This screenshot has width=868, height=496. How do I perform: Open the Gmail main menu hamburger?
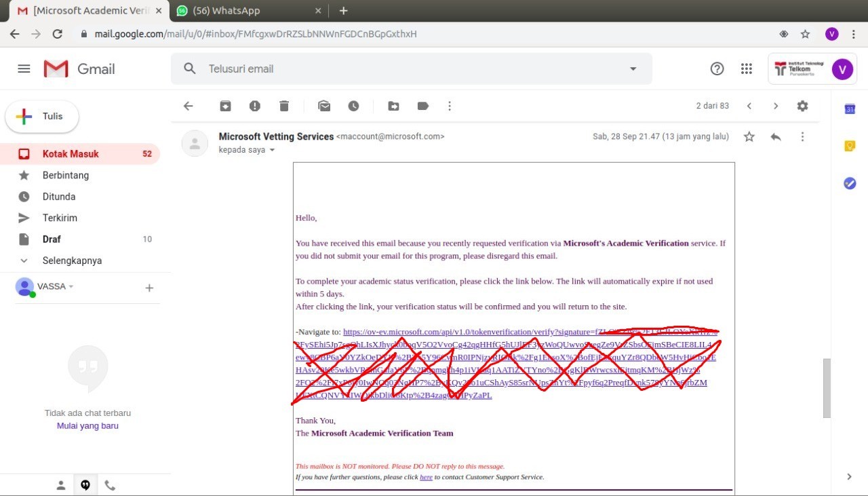pos(24,69)
